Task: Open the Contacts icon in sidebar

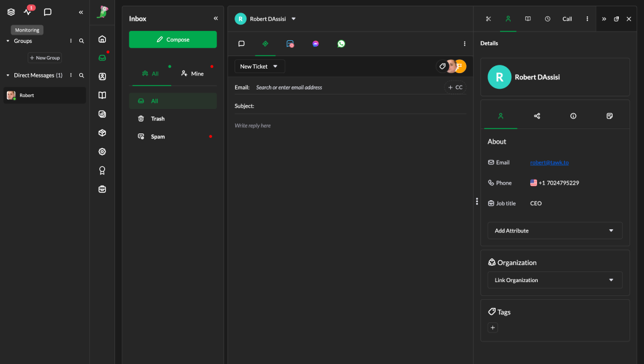Action: point(102,77)
